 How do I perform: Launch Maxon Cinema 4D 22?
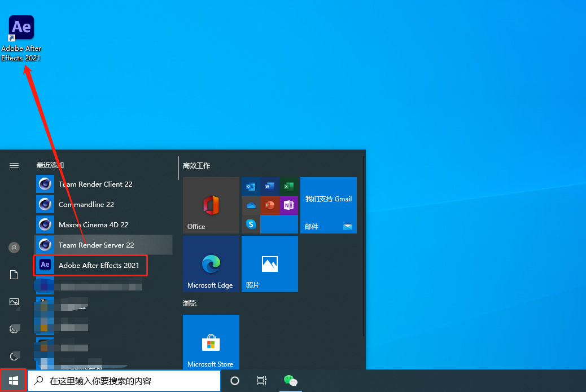pos(93,224)
